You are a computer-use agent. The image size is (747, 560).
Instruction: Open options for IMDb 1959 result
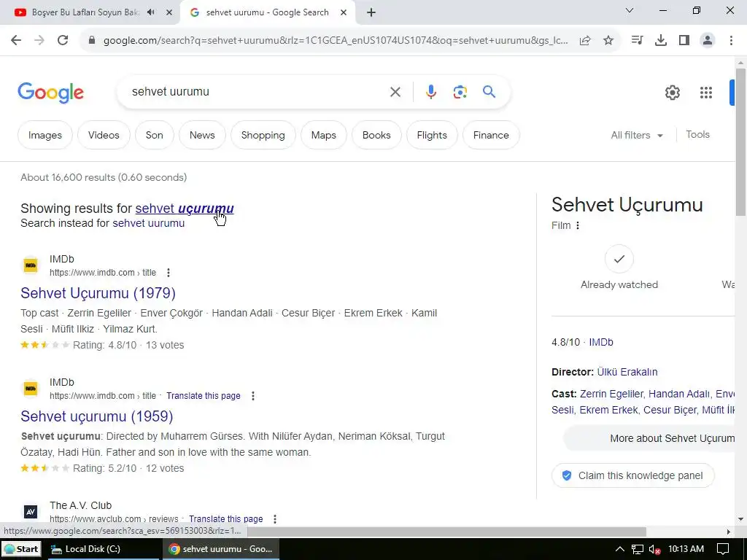[253, 396]
